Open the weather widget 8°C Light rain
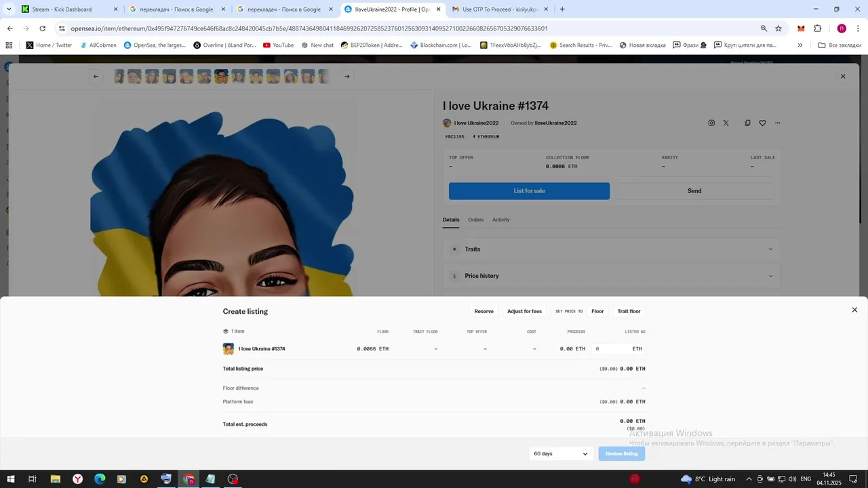The width and height of the screenshot is (868, 488). coord(708,479)
